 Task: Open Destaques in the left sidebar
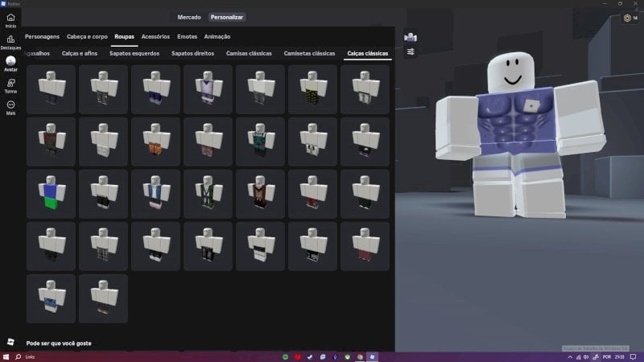click(x=10, y=40)
